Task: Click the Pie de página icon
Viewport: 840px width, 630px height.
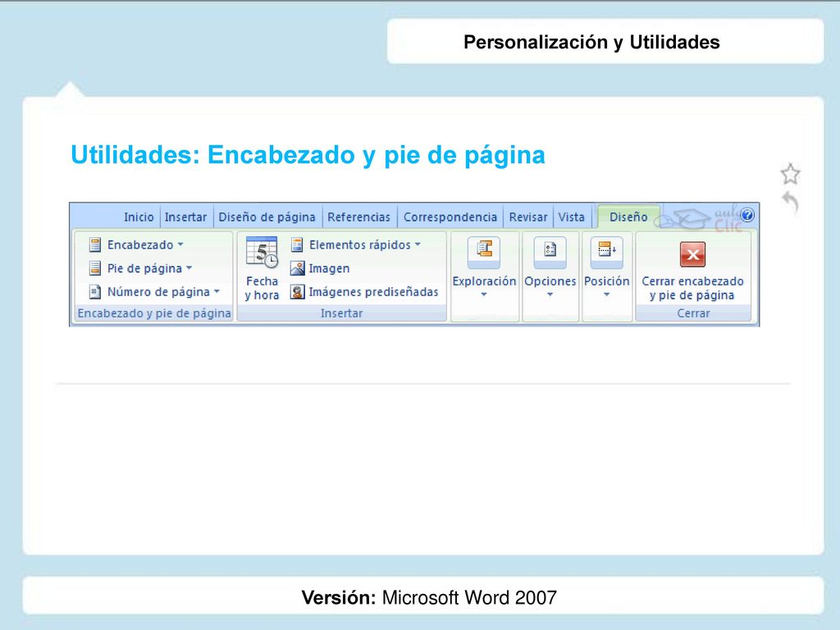Action: pyautogui.click(x=95, y=268)
